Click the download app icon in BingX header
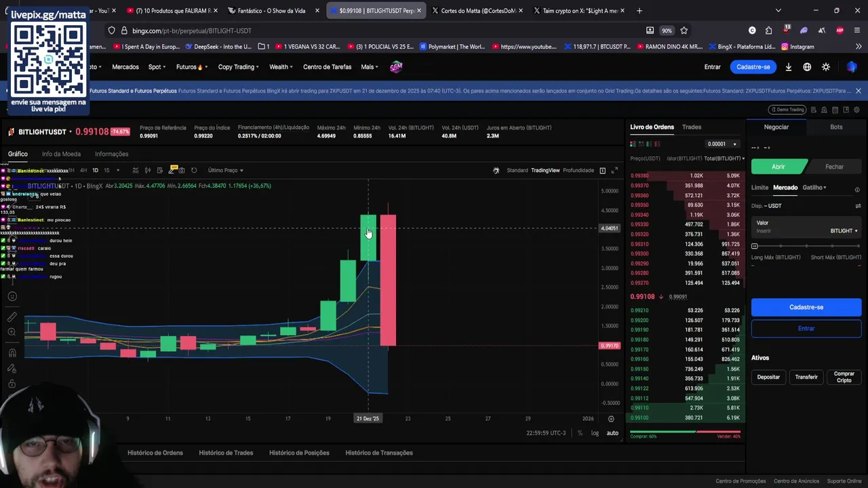The width and height of the screenshot is (868, 488). click(788, 67)
